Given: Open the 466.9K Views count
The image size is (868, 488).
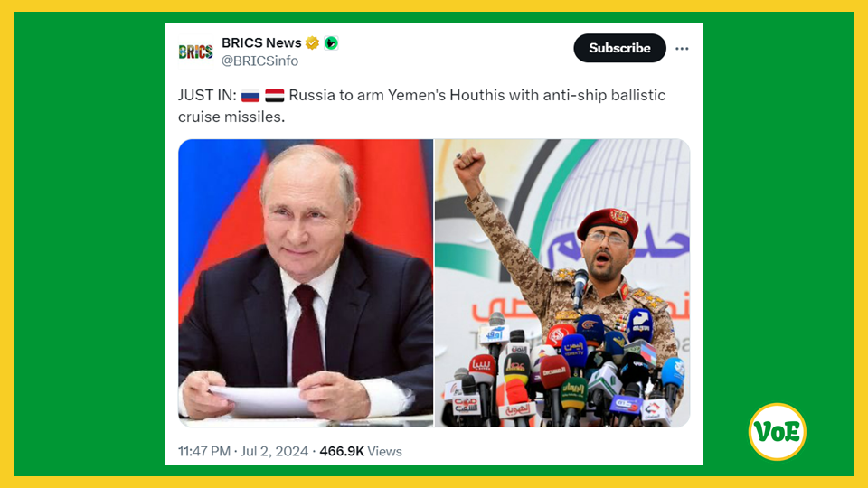Looking at the screenshot, I should (x=361, y=452).
